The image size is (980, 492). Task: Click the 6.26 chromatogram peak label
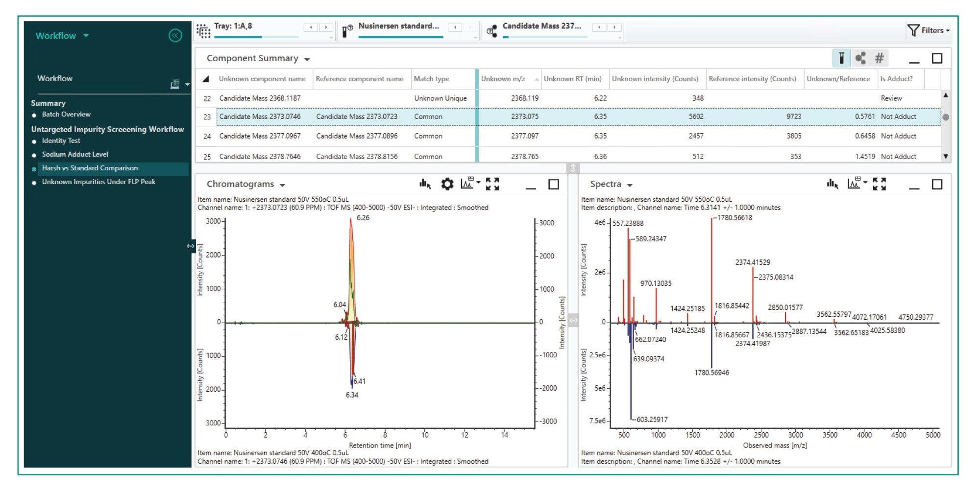(x=363, y=218)
